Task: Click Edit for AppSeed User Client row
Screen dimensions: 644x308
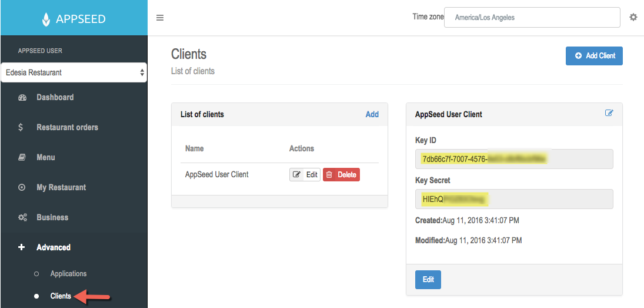Action: click(x=305, y=175)
